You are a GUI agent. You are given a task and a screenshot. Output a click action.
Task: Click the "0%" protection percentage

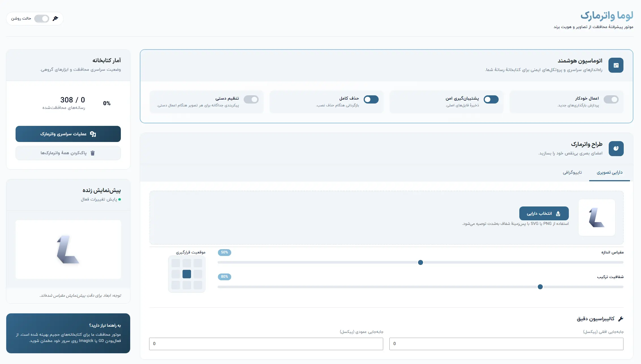tap(107, 104)
